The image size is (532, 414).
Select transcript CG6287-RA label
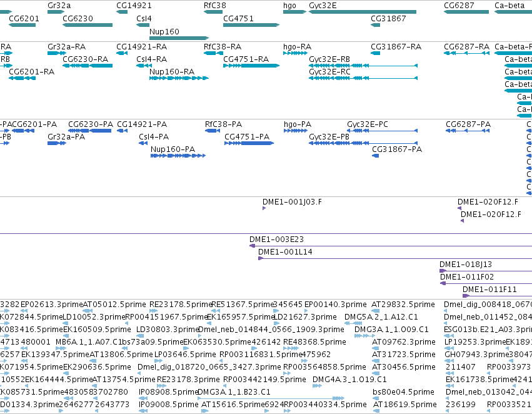(x=466, y=46)
